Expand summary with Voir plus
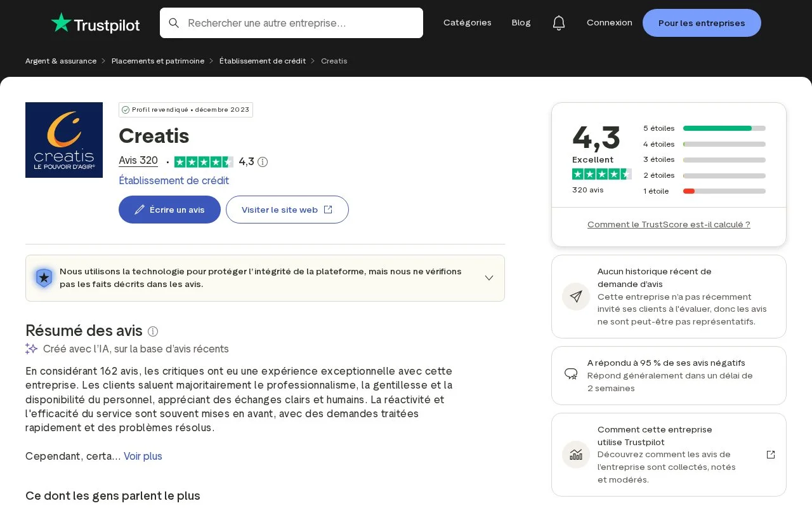The width and height of the screenshot is (812, 508). point(143,456)
